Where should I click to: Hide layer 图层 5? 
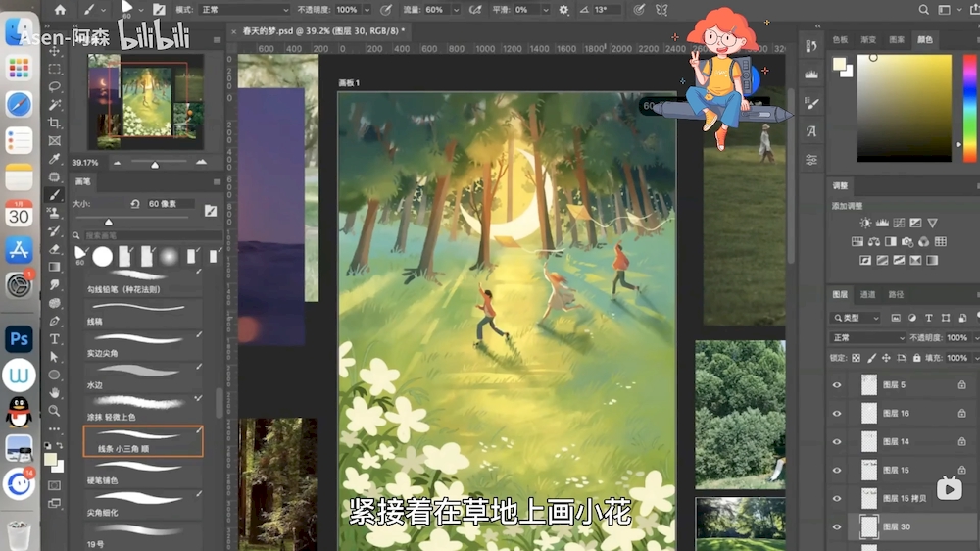click(837, 385)
